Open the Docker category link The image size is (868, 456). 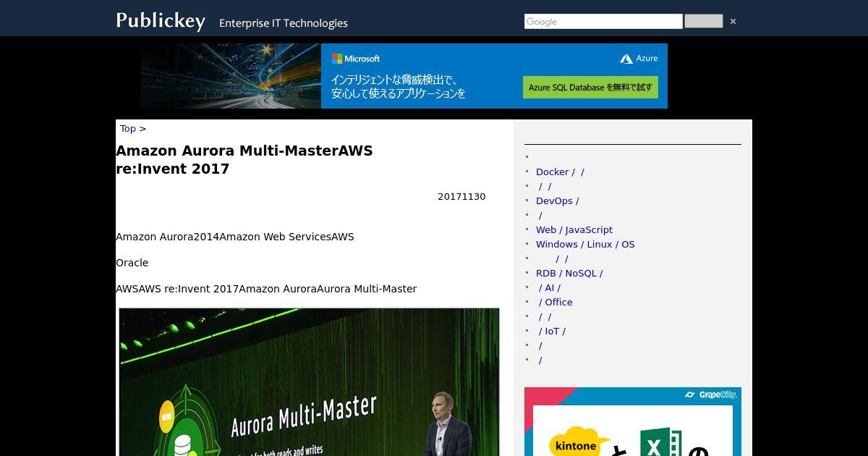click(x=560, y=172)
